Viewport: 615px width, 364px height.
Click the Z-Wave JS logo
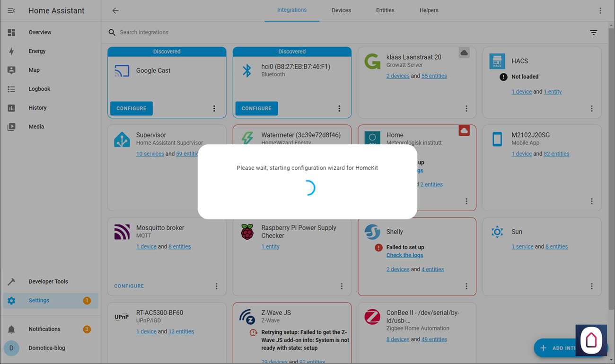point(247,317)
